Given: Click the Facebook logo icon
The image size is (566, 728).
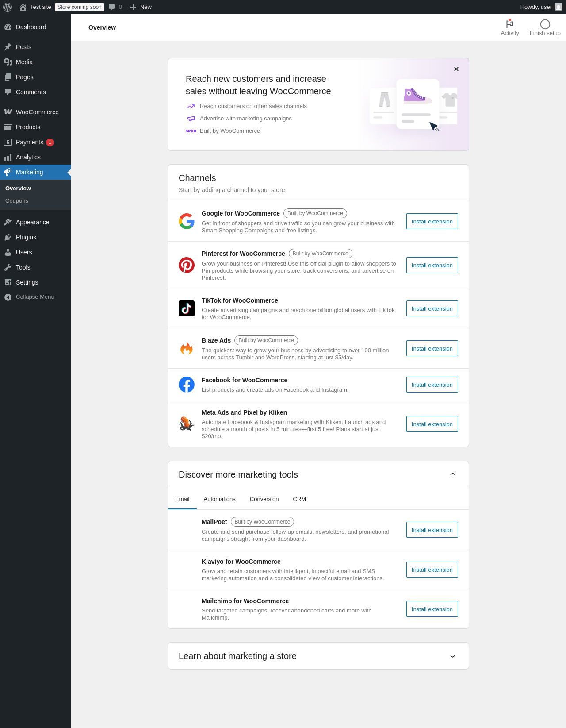Looking at the screenshot, I should (187, 385).
